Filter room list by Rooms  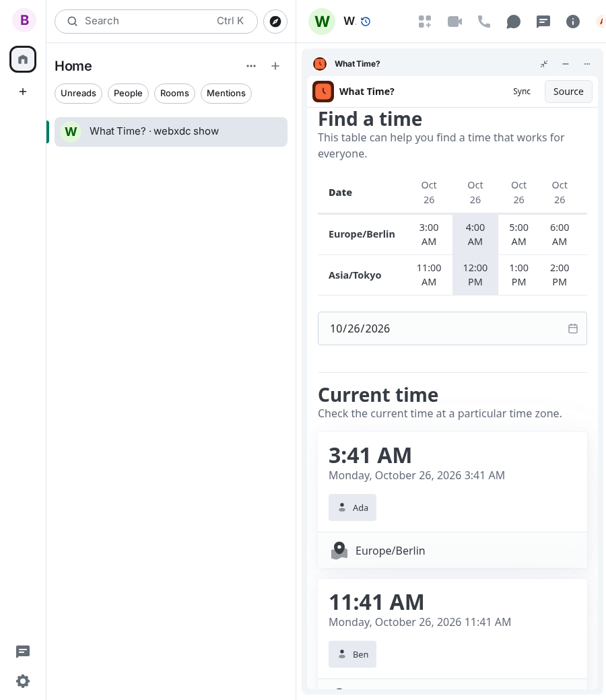pyautogui.click(x=174, y=94)
